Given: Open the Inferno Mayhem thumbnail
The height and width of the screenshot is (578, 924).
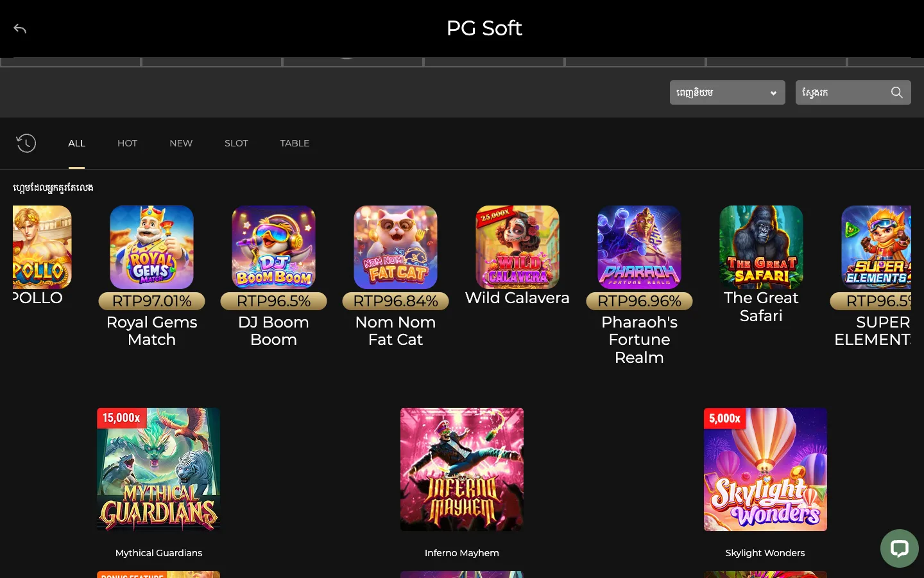Looking at the screenshot, I should tap(462, 469).
